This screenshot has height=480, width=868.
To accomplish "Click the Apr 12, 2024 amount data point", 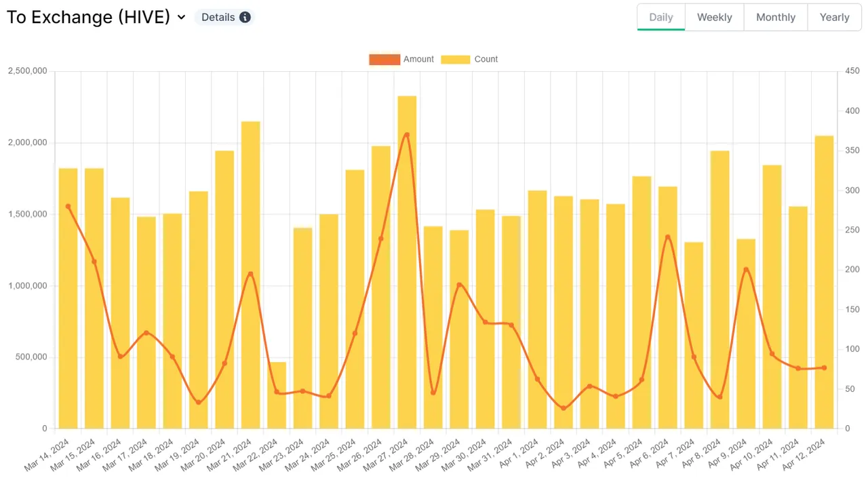I will (x=824, y=367).
